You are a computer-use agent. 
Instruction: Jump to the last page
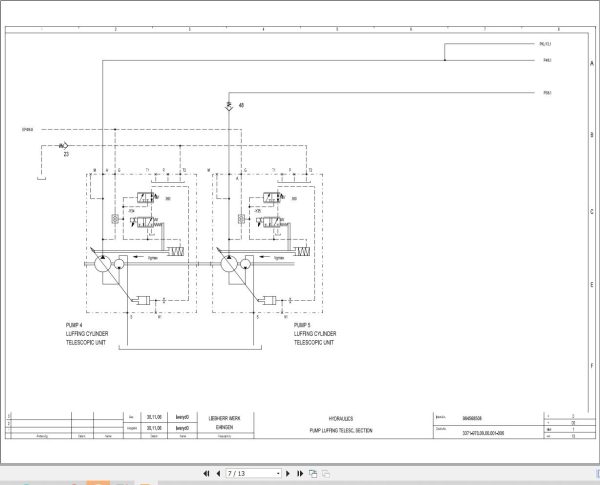tap(300, 474)
